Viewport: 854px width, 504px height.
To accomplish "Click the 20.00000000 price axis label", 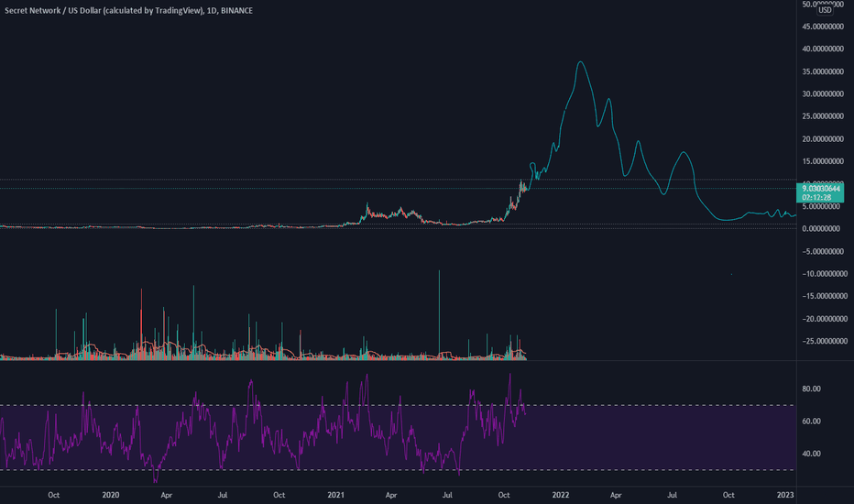I will [823, 139].
